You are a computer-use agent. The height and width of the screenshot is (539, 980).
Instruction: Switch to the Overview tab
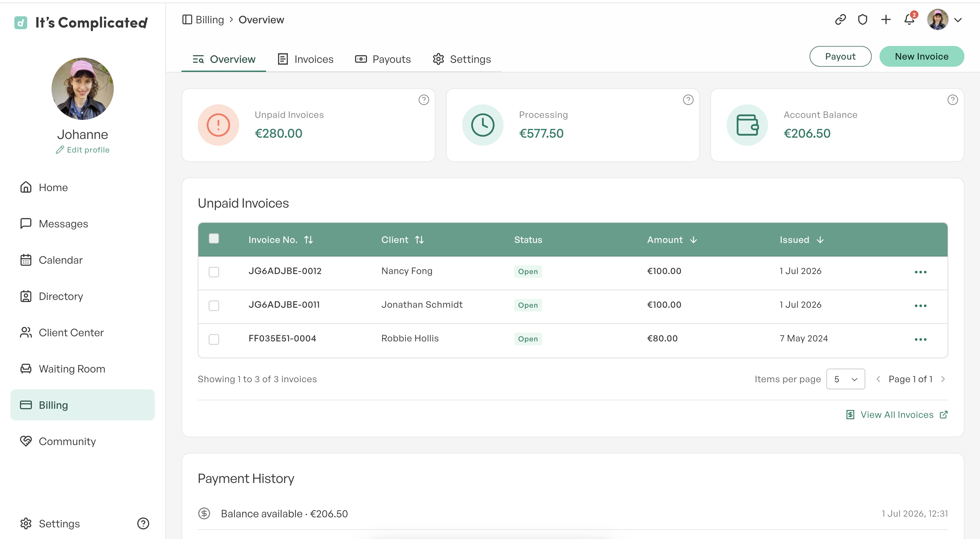[224, 59]
